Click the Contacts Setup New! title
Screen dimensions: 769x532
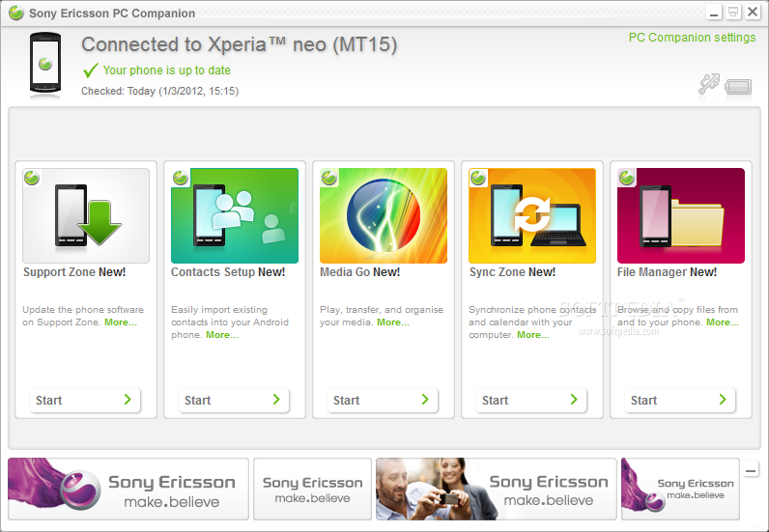(228, 272)
